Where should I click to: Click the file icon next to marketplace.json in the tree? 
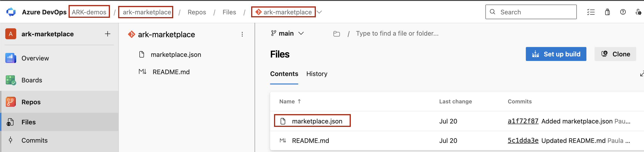click(142, 54)
